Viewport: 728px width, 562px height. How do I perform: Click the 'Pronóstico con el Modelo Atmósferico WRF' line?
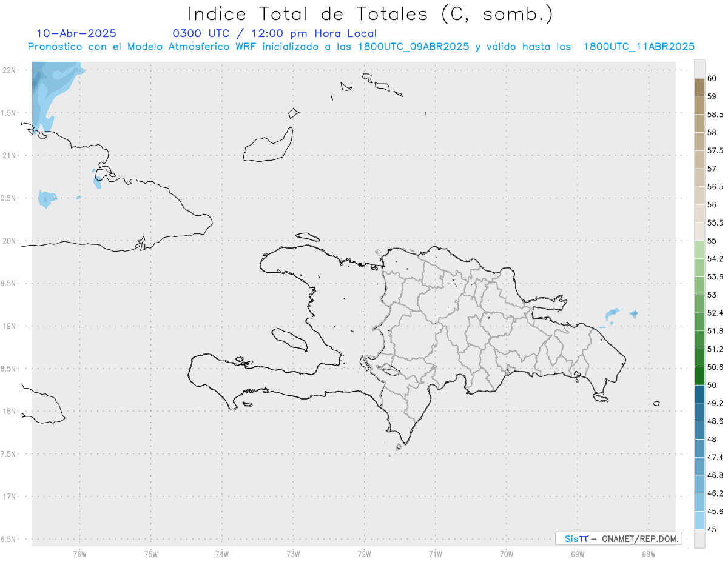(361, 47)
